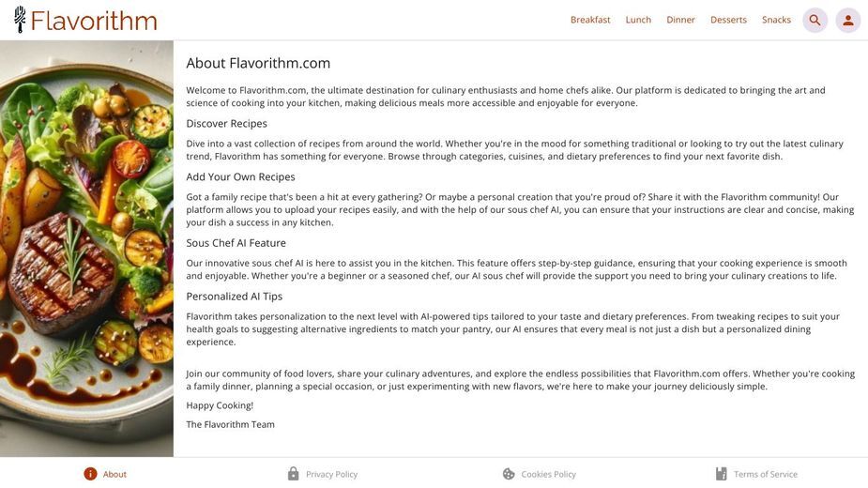
Task: Click the Cookies Policy cookie icon
Action: [x=509, y=474]
